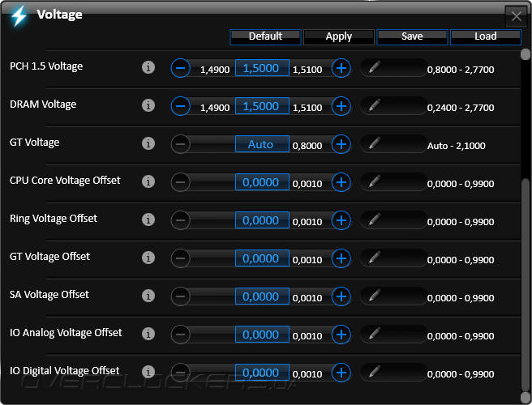Increase DRAM Voltage with plus button
The image size is (532, 405).
(x=341, y=106)
